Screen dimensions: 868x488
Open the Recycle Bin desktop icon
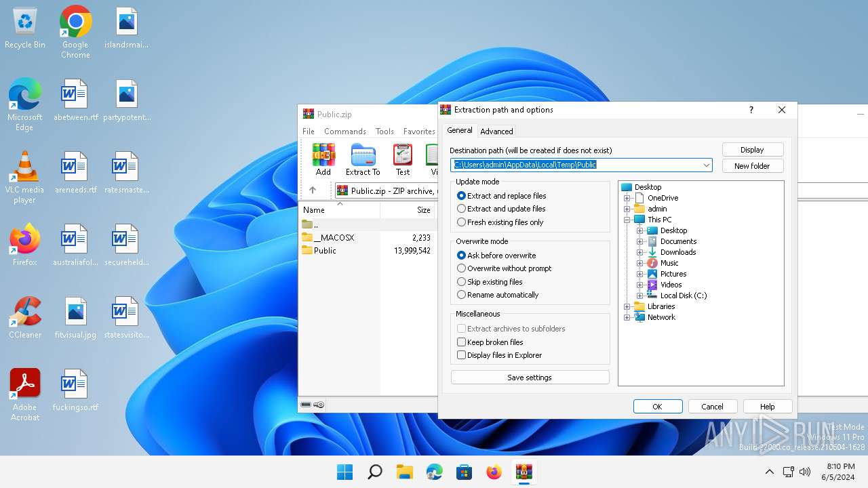[25, 28]
